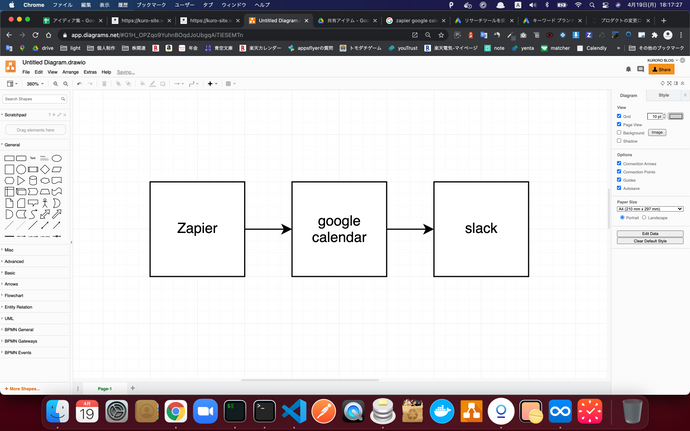Enable the Background checkbox

click(619, 133)
